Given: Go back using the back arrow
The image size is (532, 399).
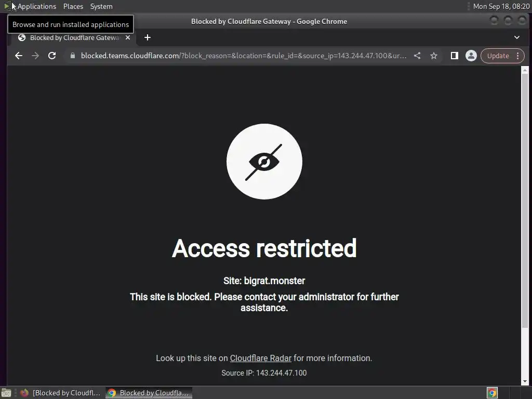Looking at the screenshot, I should [x=19, y=56].
